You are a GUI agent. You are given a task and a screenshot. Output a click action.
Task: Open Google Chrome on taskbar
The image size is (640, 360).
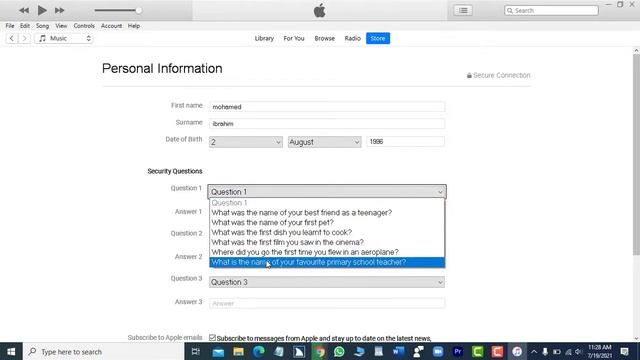(319, 351)
